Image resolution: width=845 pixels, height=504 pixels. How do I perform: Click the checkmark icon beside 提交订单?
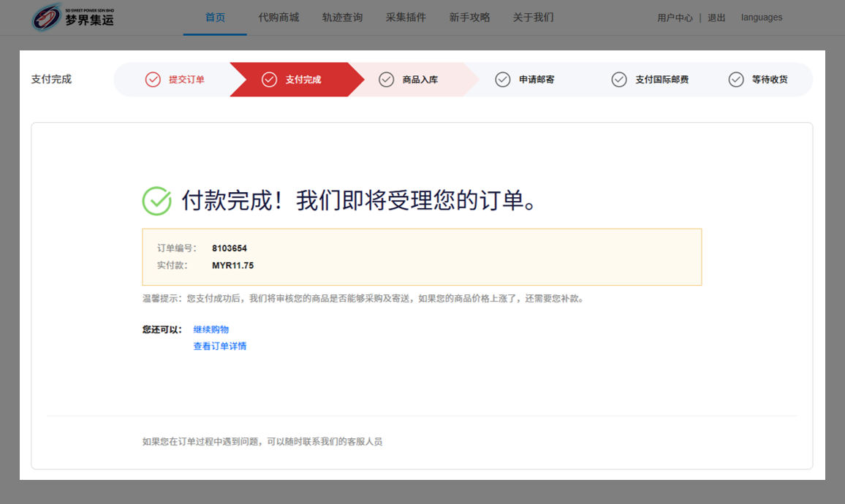[153, 80]
